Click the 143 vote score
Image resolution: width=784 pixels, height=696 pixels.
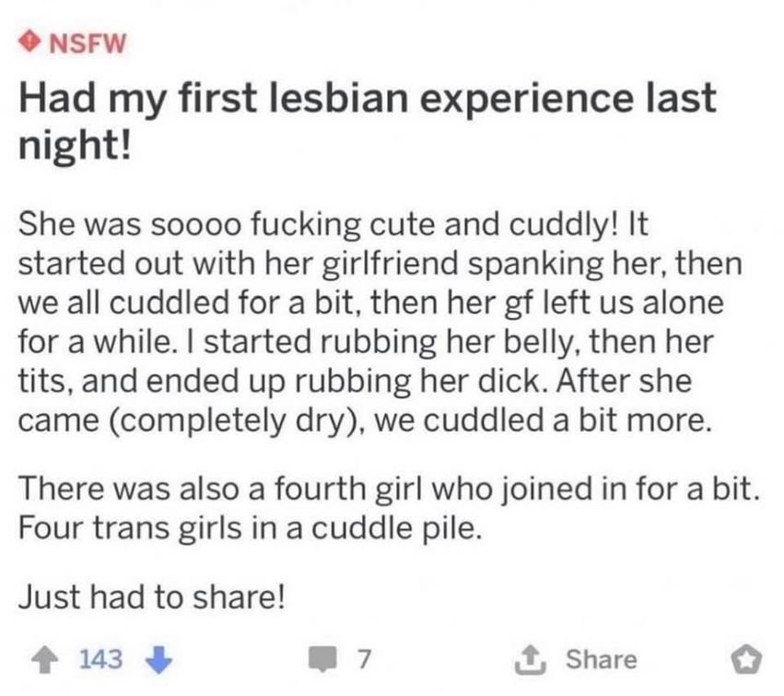tap(101, 659)
